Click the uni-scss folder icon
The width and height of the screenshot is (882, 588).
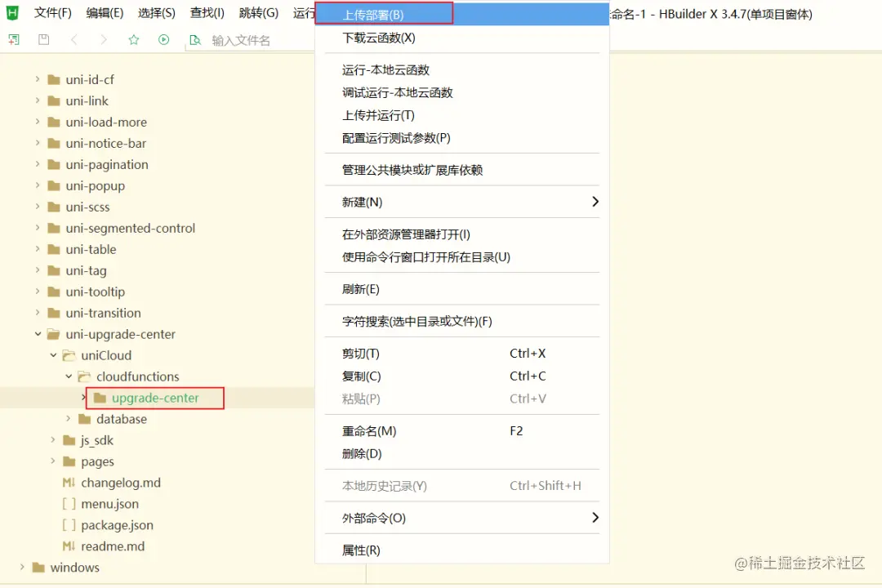pos(54,207)
